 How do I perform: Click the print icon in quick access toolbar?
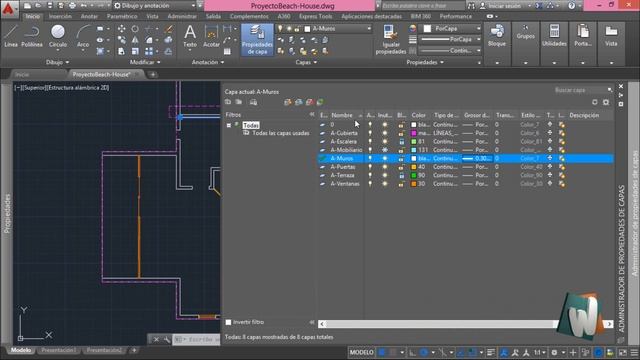point(72,6)
